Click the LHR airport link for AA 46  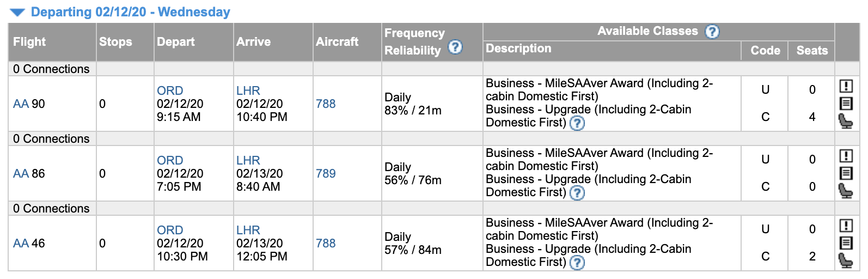click(248, 231)
